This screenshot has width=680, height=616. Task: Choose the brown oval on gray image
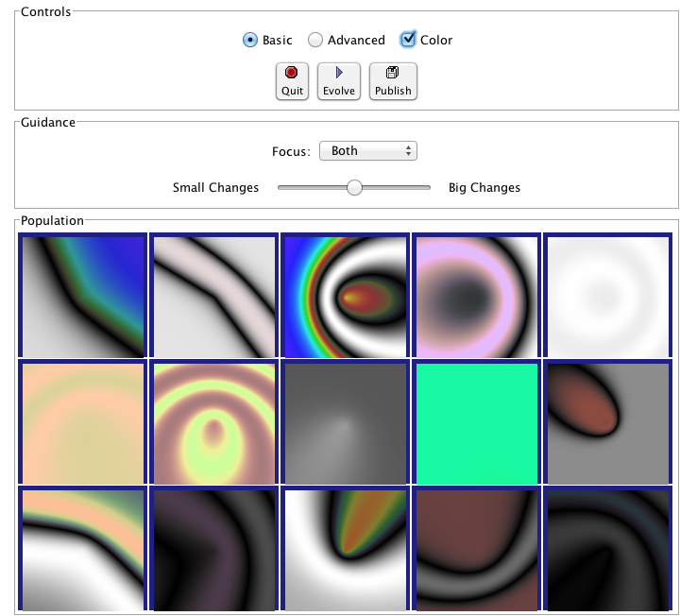click(608, 423)
